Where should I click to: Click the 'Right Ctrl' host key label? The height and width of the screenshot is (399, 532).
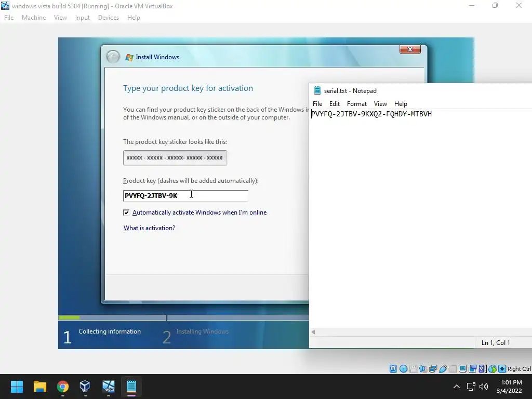point(520,369)
